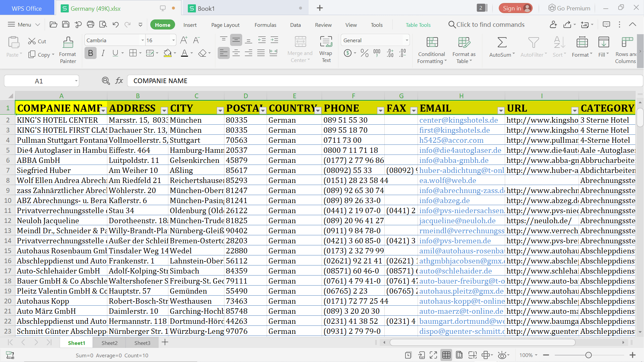This screenshot has height=362, width=644.
Task: Open the Formulas ribbon tab
Action: pos(265,25)
